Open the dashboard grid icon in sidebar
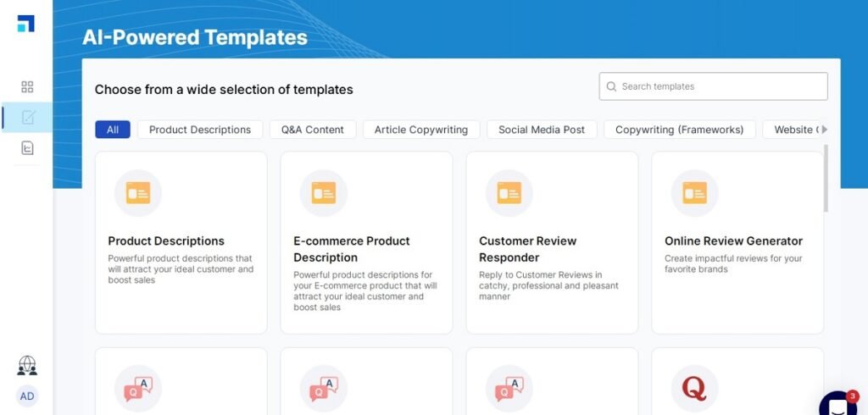This screenshot has height=415, width=868. pos(27,86)
